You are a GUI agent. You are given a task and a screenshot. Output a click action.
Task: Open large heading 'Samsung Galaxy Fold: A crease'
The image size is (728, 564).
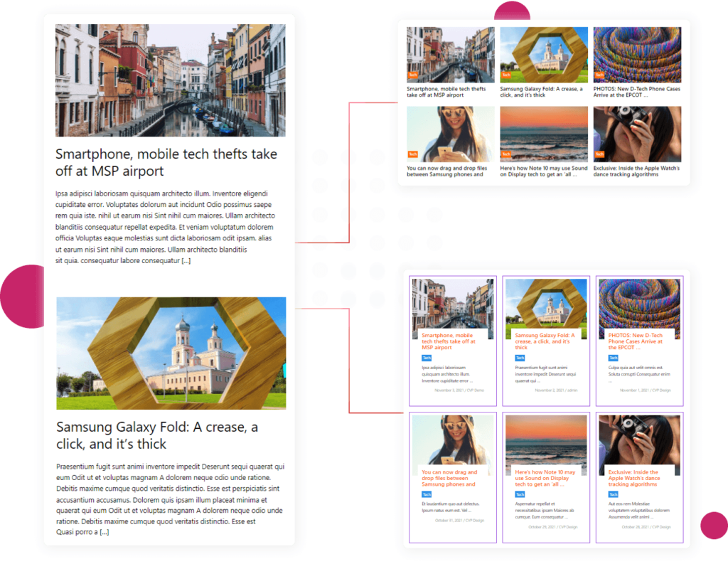pos(157,435)
